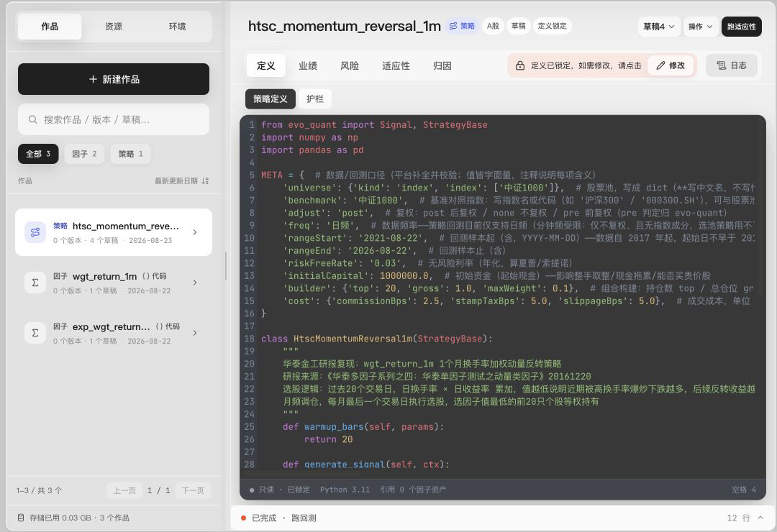Open the 操作 actions dropdown
This screenshot has height=532, width=777.
pos(700,27)
